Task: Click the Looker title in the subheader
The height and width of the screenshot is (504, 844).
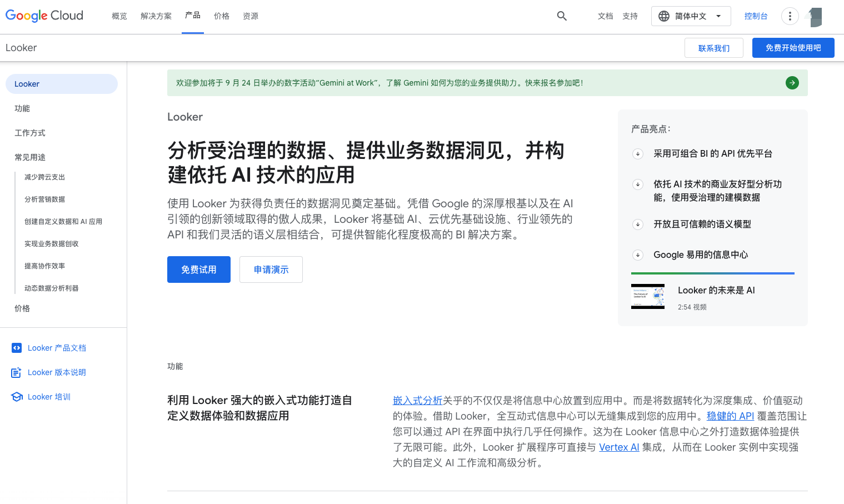Action: point(21,48)
